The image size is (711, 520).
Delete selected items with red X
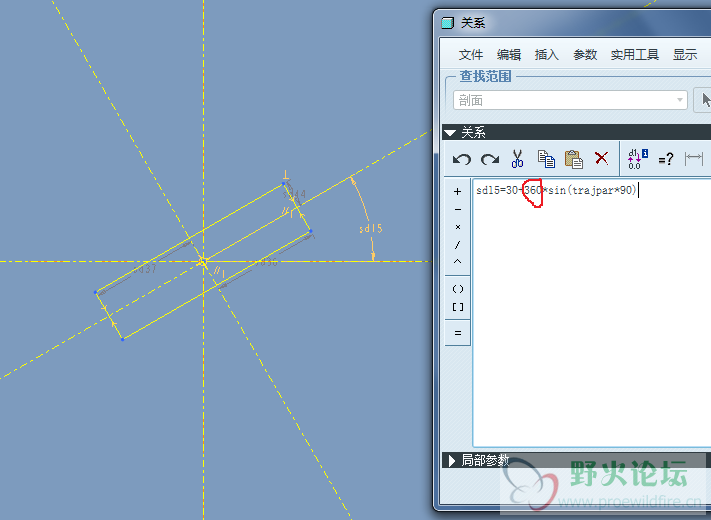(x=601, y=158)
